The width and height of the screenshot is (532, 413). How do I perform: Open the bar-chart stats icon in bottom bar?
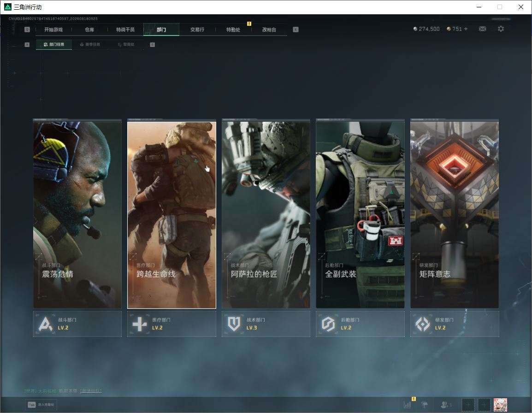pyautogui.click(x=407, y=405)
